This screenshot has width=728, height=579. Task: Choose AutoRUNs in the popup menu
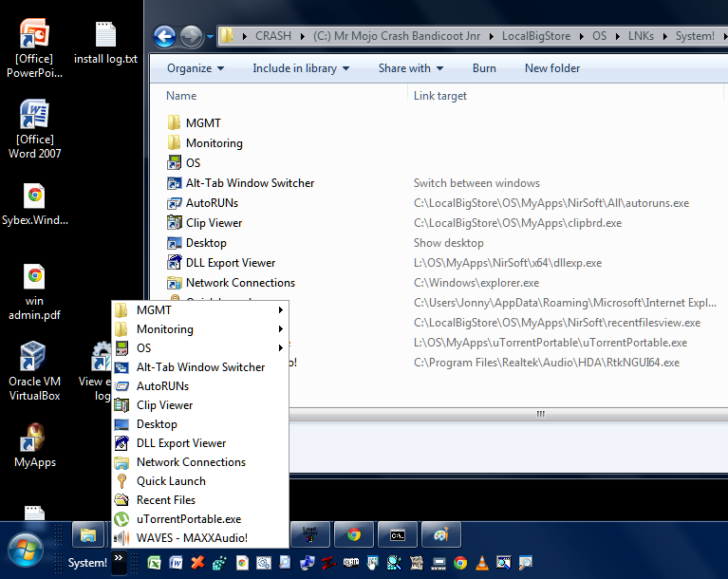(x=199, y=386)
